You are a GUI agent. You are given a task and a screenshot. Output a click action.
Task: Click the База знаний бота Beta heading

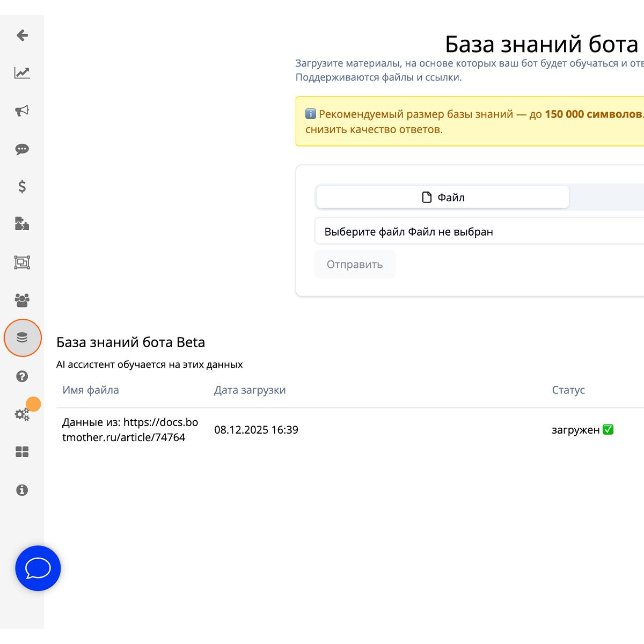click(130, 342)
